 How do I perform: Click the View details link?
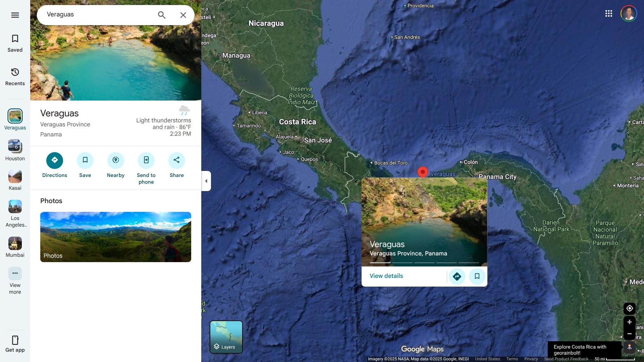tap(386, 276)
